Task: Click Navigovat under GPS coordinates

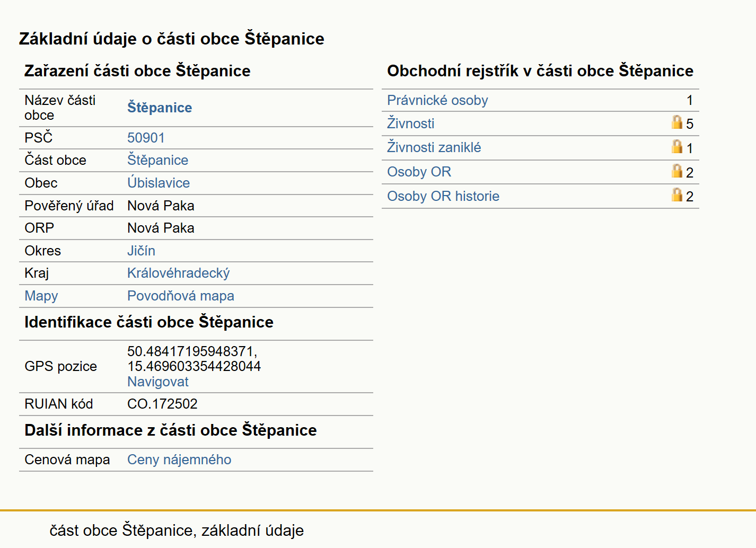Action: pos(158,382)
